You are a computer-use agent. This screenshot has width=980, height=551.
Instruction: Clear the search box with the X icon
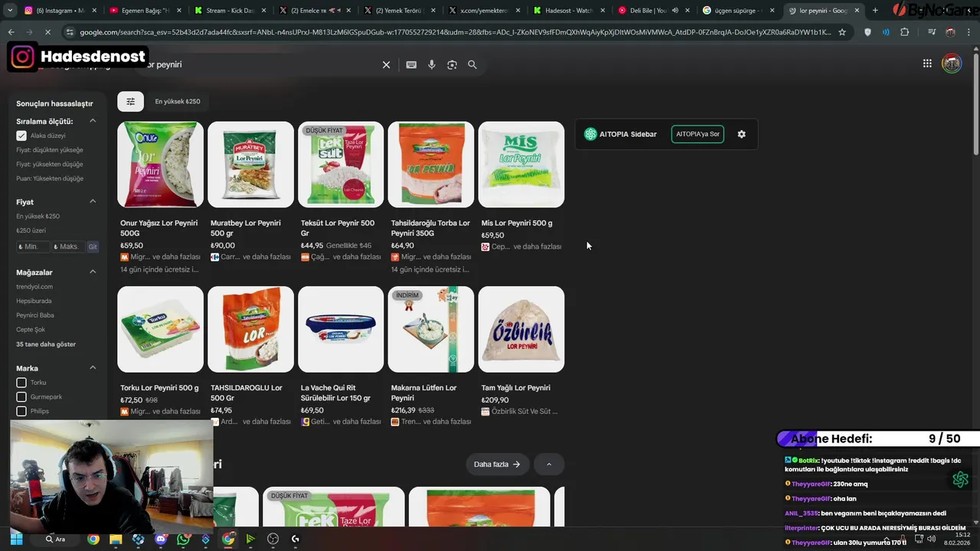point(386,65)
